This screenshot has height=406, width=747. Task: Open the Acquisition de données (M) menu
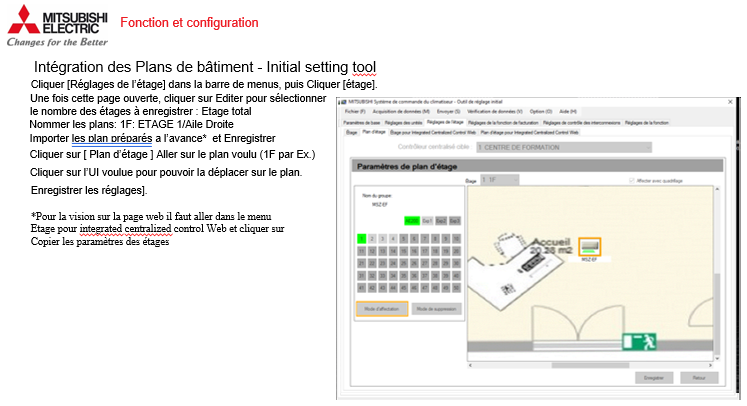(401, 112)
